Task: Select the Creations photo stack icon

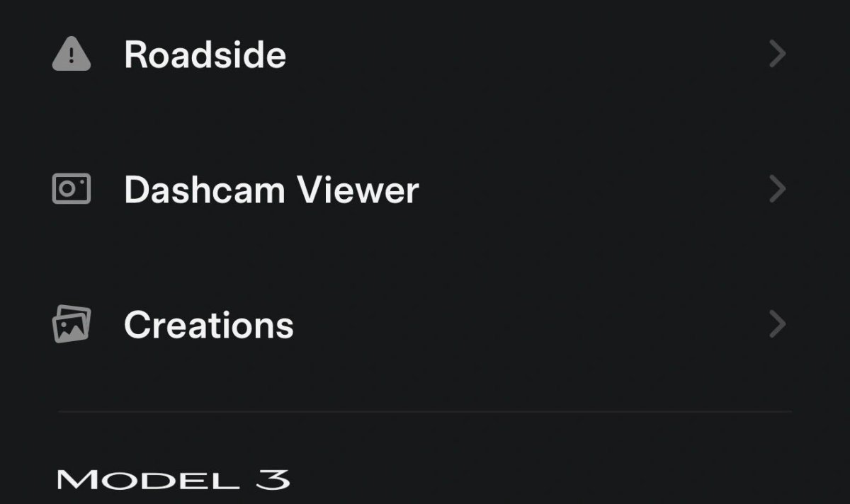Action: [72, 324]
